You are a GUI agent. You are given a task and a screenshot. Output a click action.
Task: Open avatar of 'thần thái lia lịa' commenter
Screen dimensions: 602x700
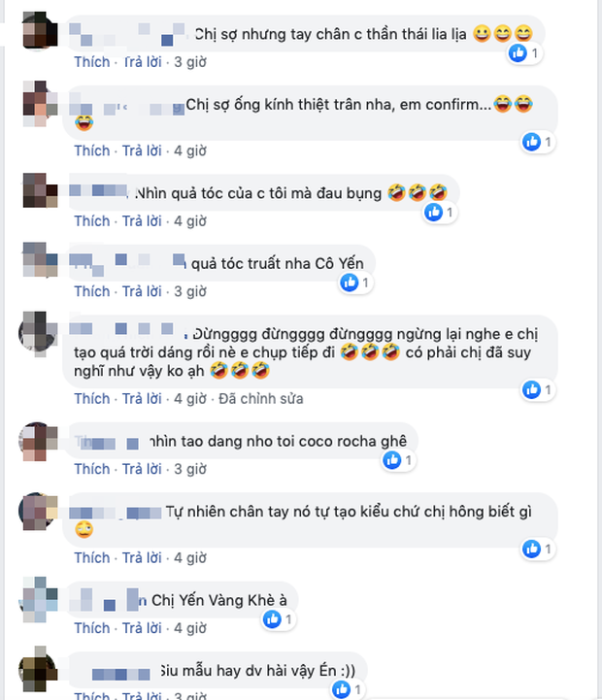[40, 30]
